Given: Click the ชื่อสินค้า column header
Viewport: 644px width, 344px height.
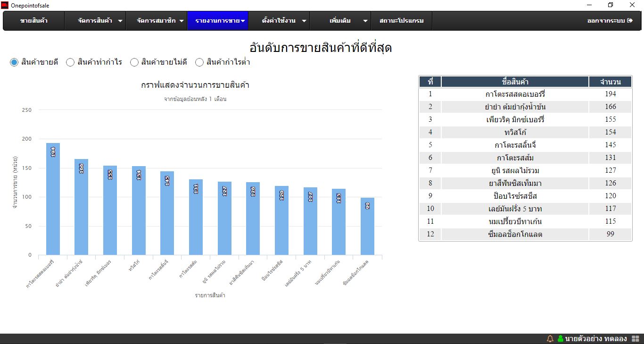Looking at the screenshot, I should 515,82.
